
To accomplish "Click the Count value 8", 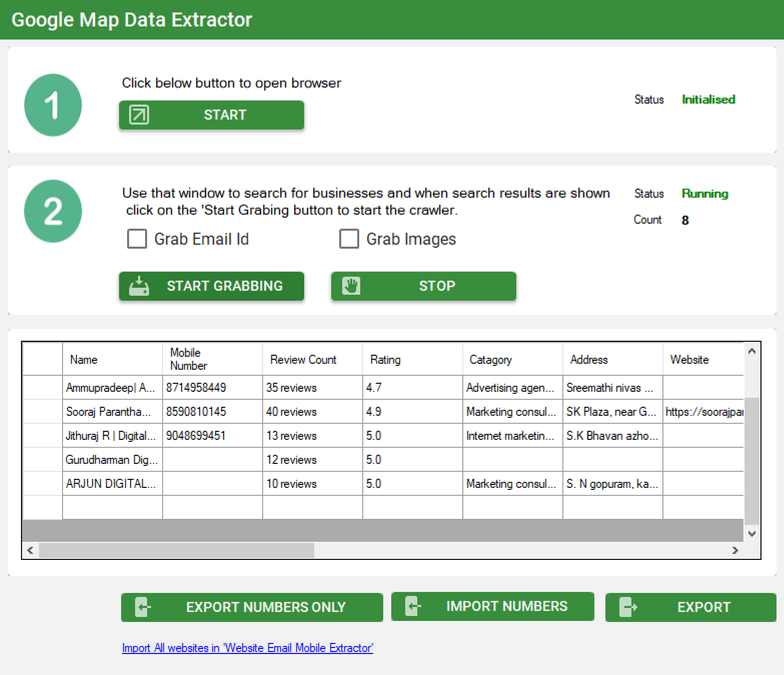I will pyautogui.click(x=685, y=220).
